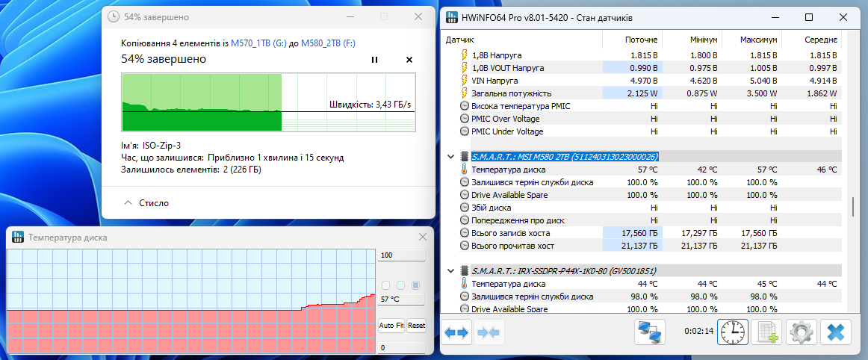Select the light blue color swatch in graph window

pos(401,285)
